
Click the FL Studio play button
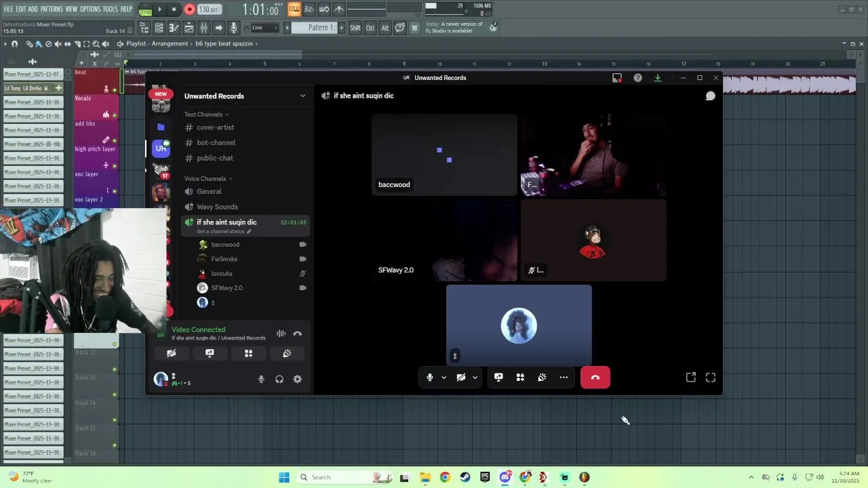159,9
